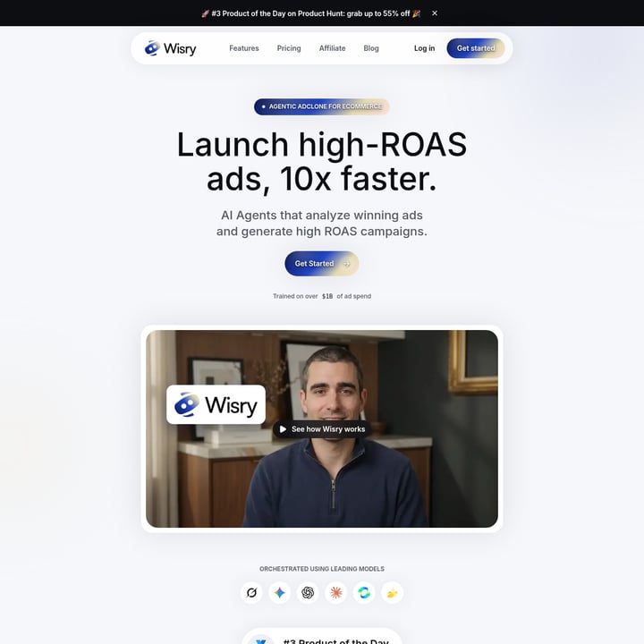
Task: Go to the Pricing page
Action: click(x=289, y=48)
